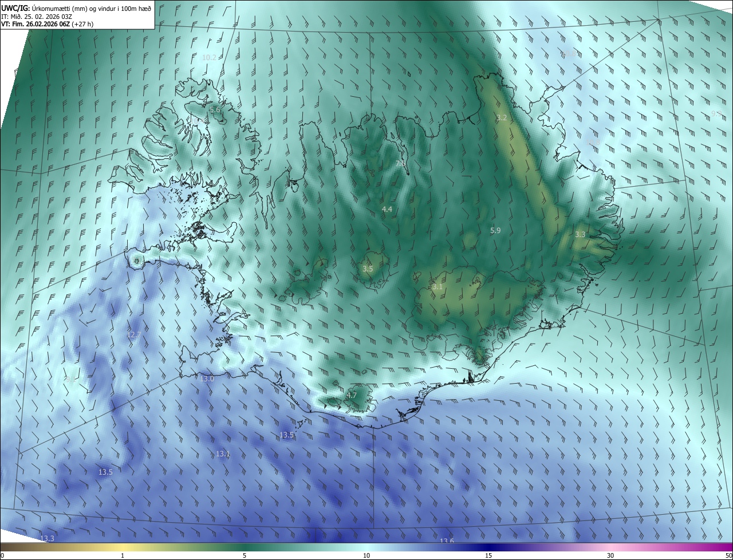
Task: Click the 10.2 value label
Action: tap(210, 57)
